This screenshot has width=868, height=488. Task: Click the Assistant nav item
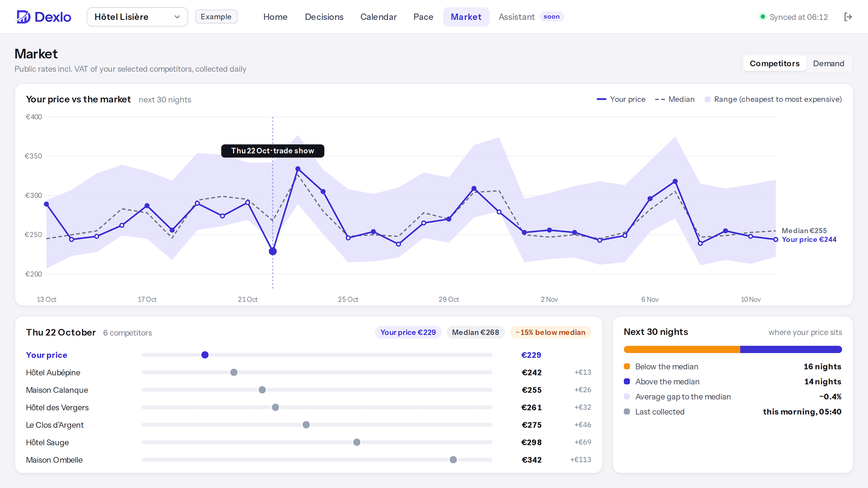pos(517,17)
